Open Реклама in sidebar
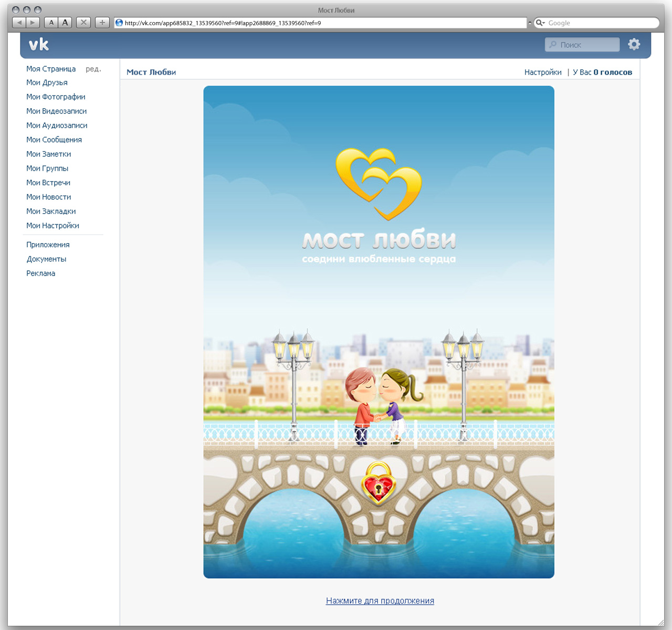Viewport: 672px width, 630px height. point(40,273)
